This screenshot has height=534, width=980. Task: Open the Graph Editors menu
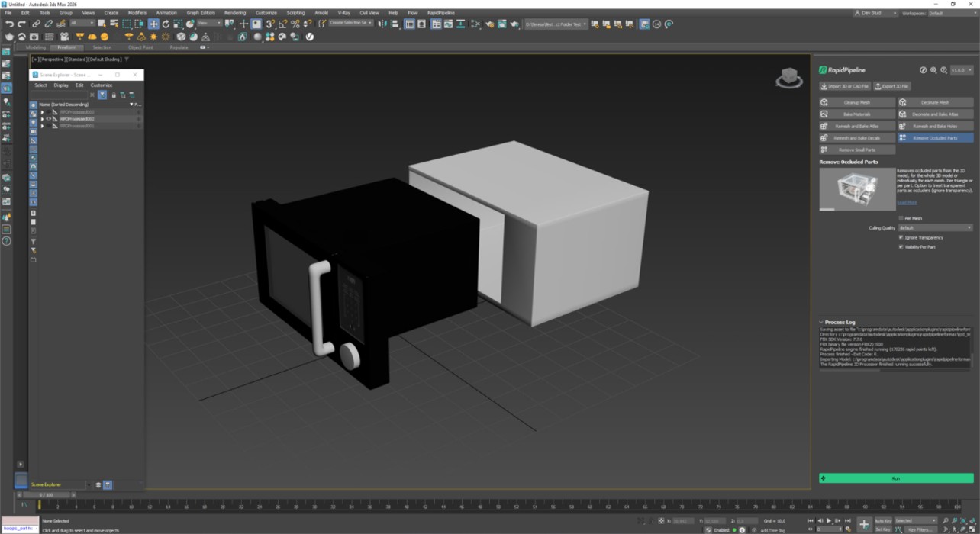click(x=201, y=13)
